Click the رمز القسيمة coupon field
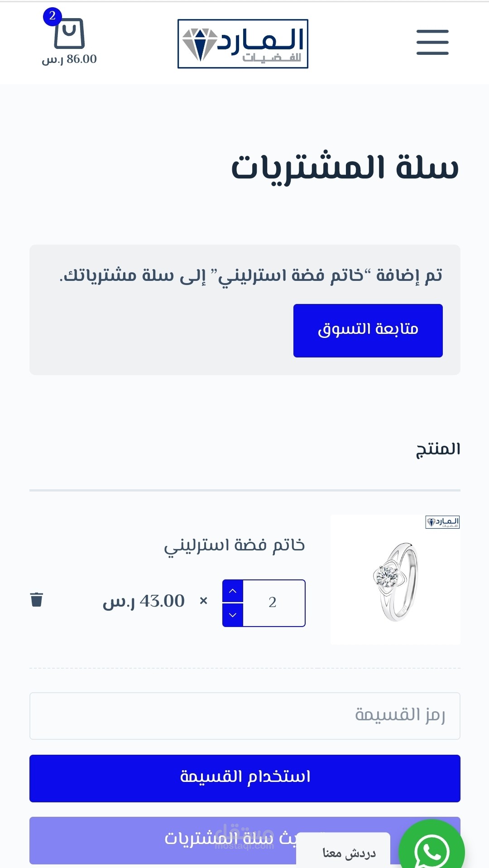The width and height of the screenshot is (489, 868). pos(244,716)
